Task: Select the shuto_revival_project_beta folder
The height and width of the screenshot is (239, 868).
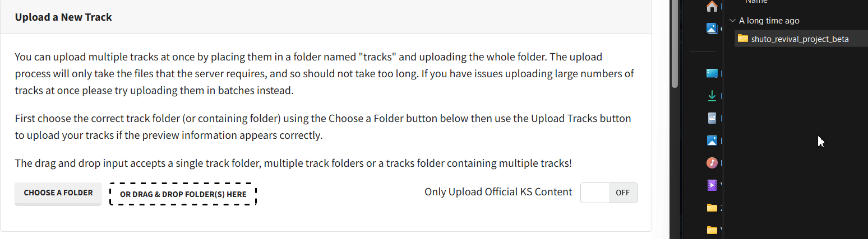Action: (x=800, y=39)
